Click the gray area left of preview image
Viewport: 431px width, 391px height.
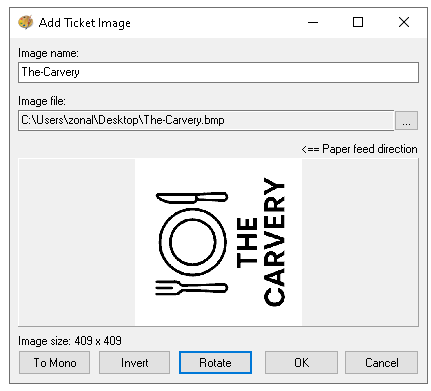(77, 242)
